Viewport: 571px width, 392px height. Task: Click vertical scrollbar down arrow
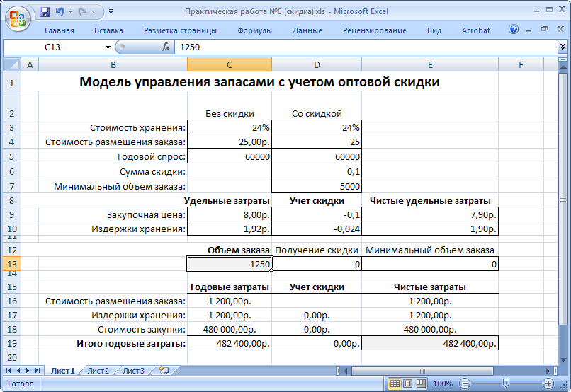pyautogui.click(x=563, y=360)
